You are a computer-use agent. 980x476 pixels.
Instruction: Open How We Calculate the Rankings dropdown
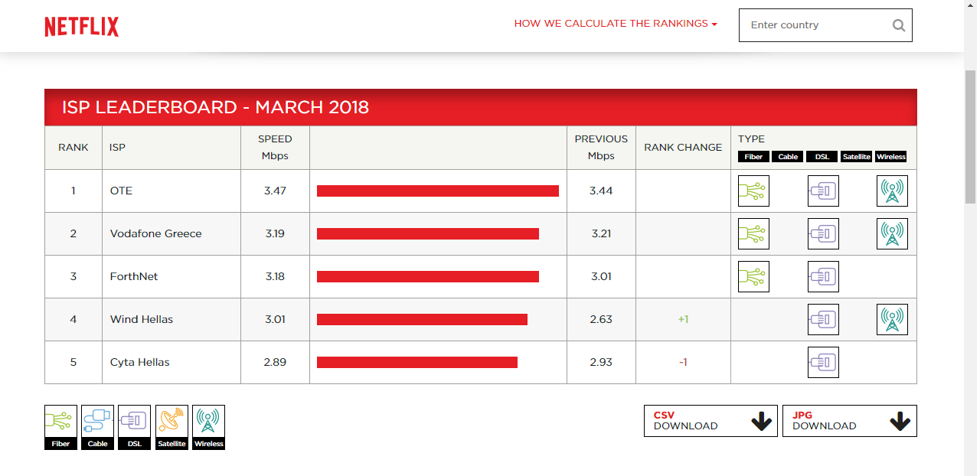(616, 24)
